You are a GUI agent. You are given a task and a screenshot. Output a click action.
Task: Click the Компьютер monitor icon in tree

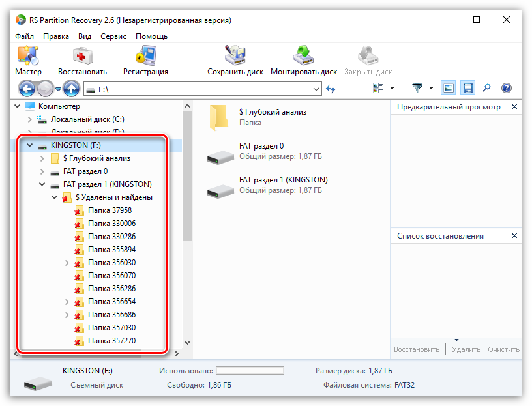[x=30, y=106]
